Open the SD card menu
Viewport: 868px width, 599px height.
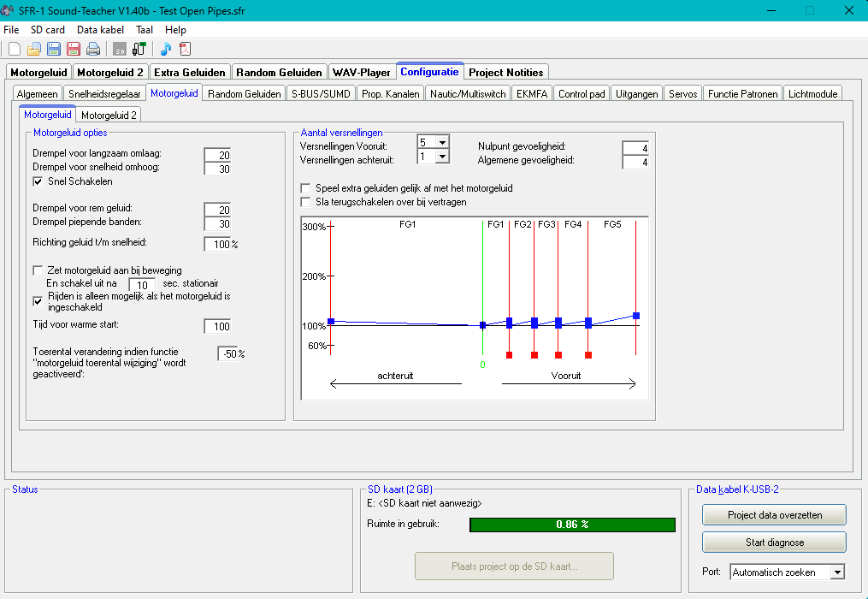tap(48, 30)
